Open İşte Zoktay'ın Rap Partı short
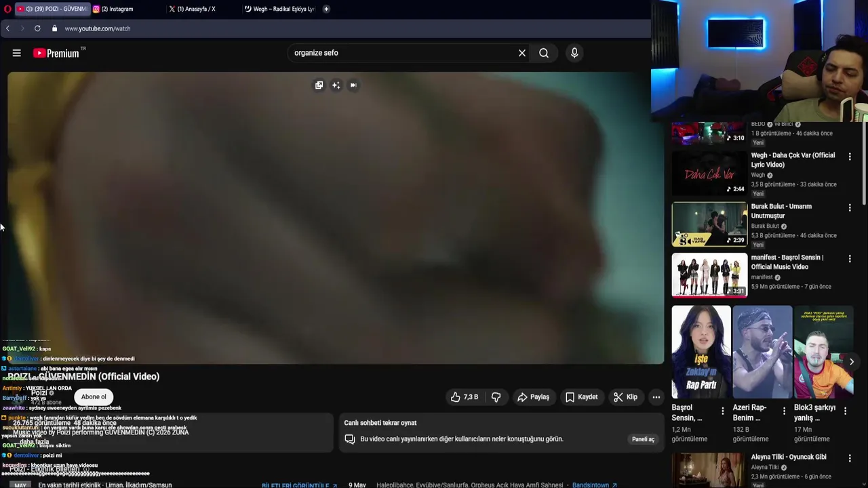The width and height of the screenshot is (868, 488). pyautogui.click(x=701, y=352)
